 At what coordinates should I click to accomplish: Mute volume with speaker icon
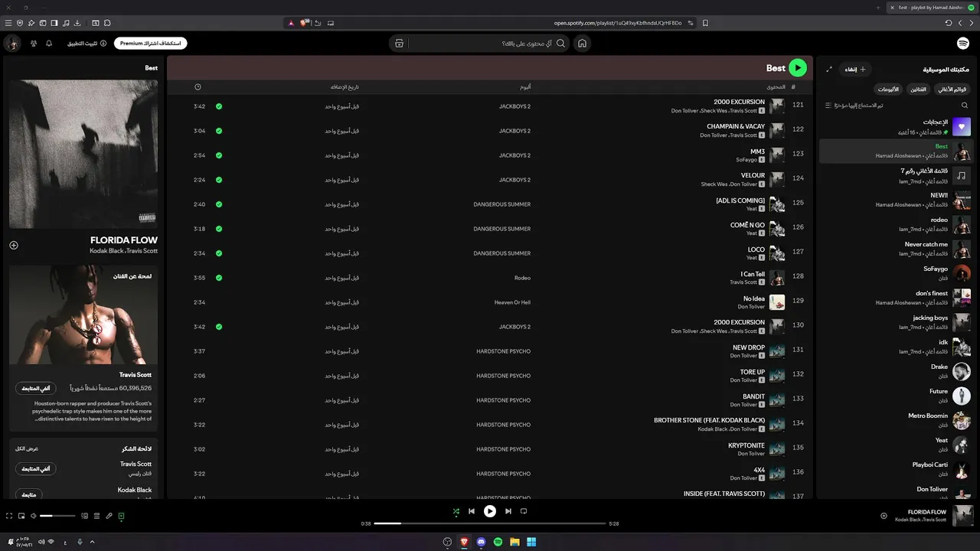pyautogui.click(x=34, y=516)
